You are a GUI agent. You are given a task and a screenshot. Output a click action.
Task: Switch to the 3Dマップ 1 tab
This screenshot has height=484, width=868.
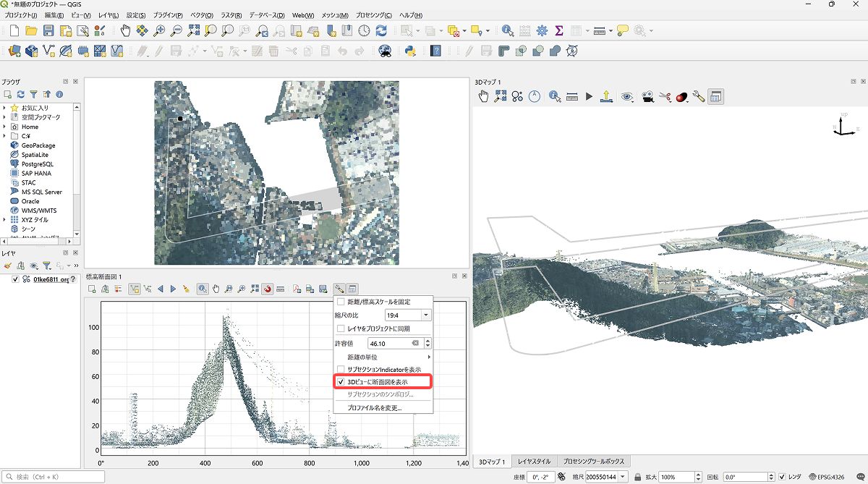coord(492,461)
